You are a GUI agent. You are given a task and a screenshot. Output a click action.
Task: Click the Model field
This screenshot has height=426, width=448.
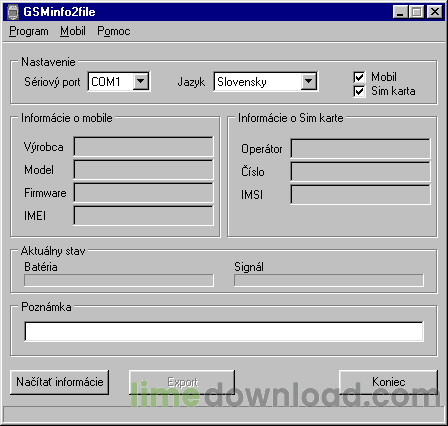pyautogui.click(x=143, y=170)
